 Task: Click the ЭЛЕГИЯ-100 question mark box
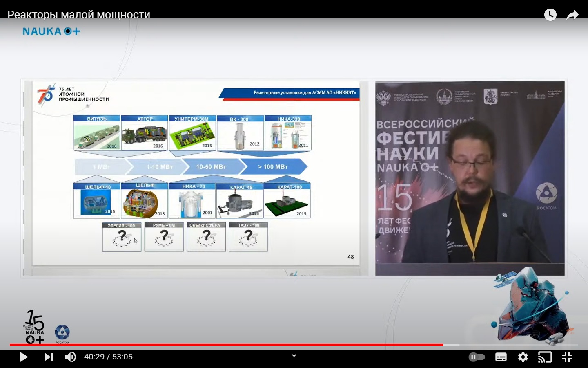(x=122, y=237)
